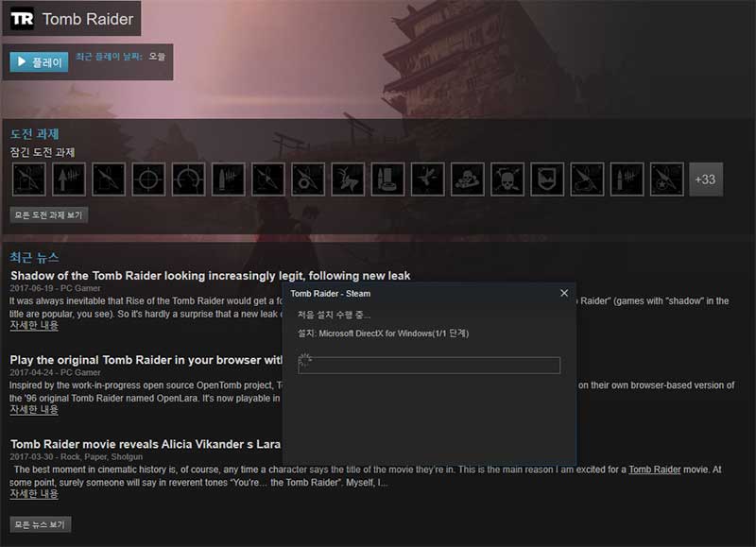This screenshot has height=547, width=756.
Task: Open the bow with star achievement icon
Action: 667,179
